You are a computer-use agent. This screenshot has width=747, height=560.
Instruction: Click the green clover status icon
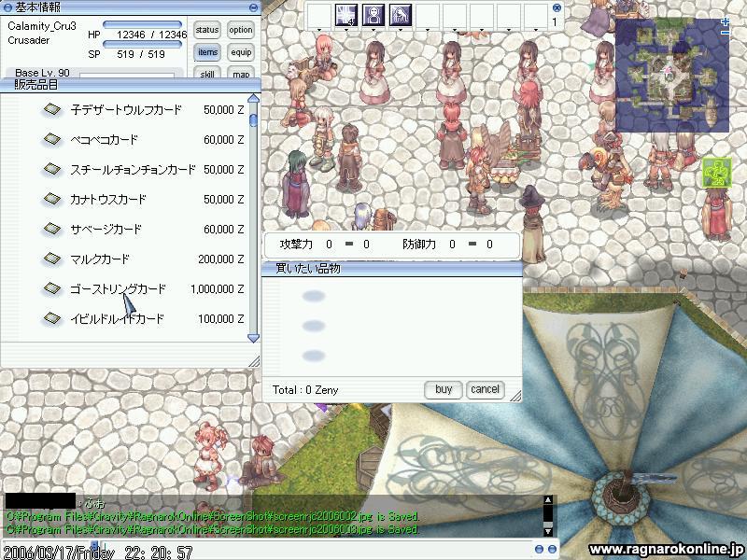716,173
